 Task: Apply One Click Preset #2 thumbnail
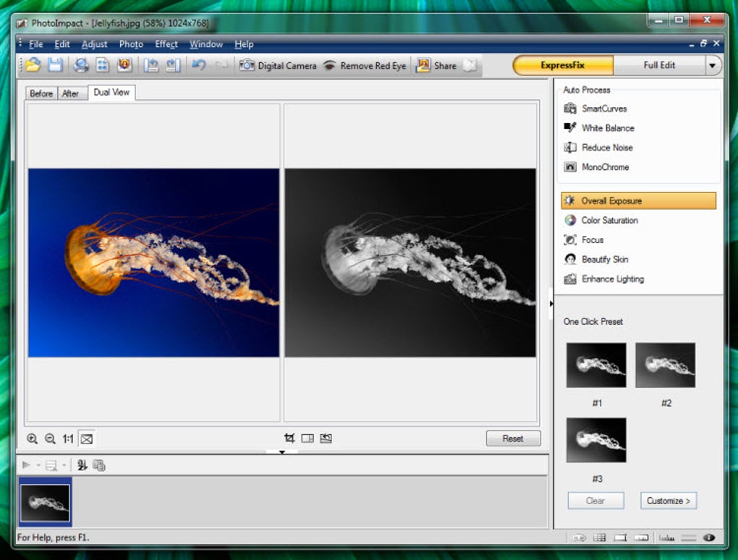[665, 365]
